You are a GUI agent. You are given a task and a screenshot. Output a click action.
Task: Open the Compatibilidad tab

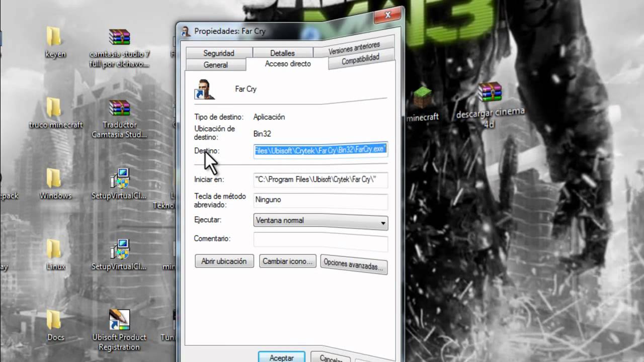click(360, 60)
